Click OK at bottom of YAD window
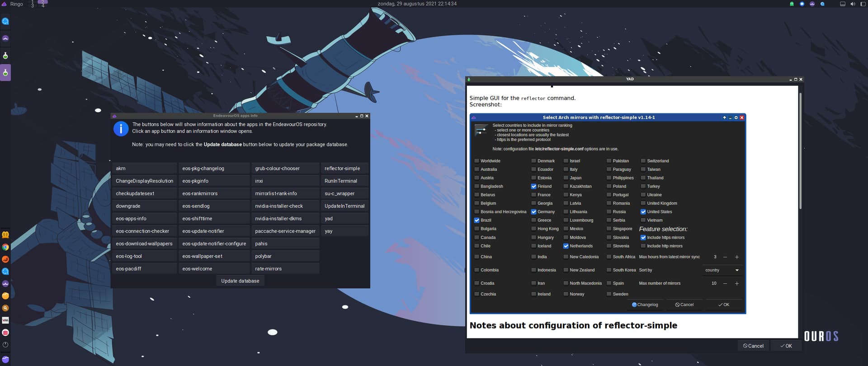Screen dimensions: 868x366 click(x=786, y=346)
